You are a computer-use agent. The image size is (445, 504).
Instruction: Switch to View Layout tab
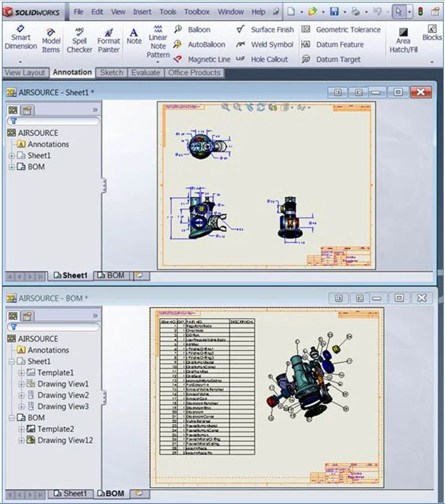click(x=25, y=73)
